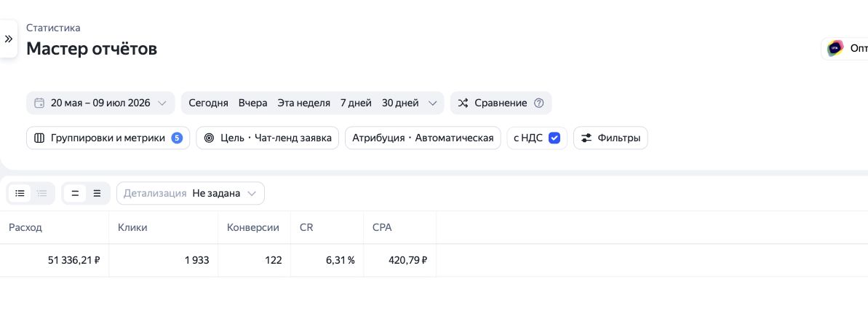
Task: Click the blue 5 badge counter
Action: point(177,138)
